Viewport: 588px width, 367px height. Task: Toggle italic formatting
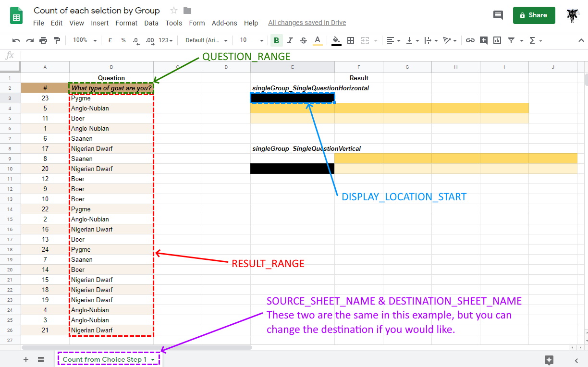pos(290,40)
